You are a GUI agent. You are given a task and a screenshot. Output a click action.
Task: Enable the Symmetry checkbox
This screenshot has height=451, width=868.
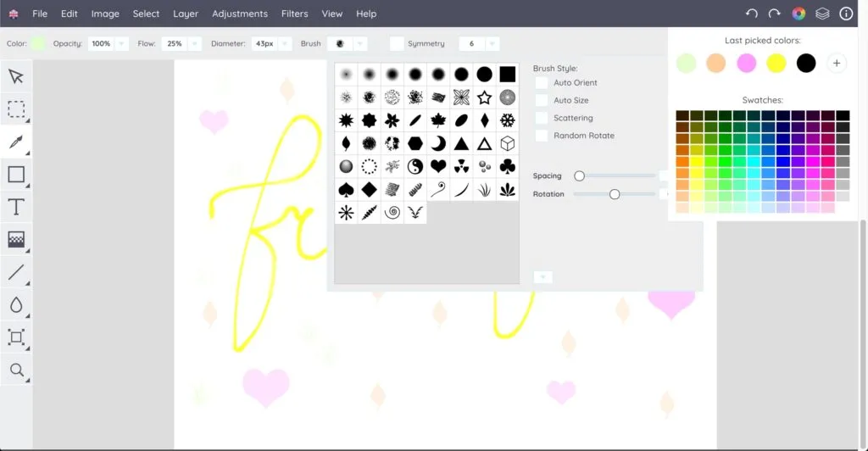coord(397,43)
